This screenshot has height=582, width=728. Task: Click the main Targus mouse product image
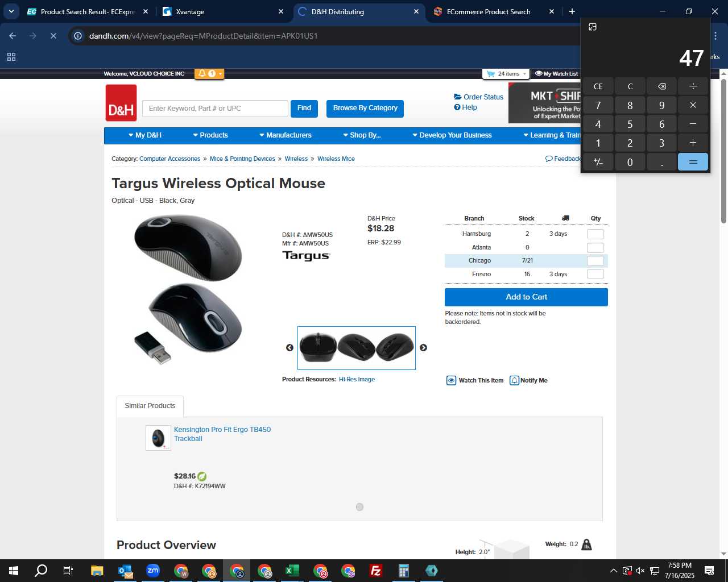click(x=188, y=289)
